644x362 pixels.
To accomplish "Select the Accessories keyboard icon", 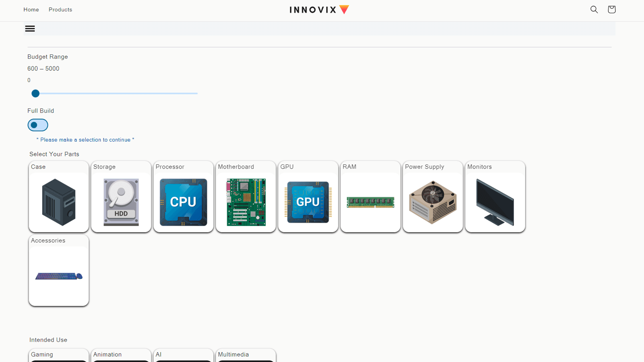I will pos(58,276).
